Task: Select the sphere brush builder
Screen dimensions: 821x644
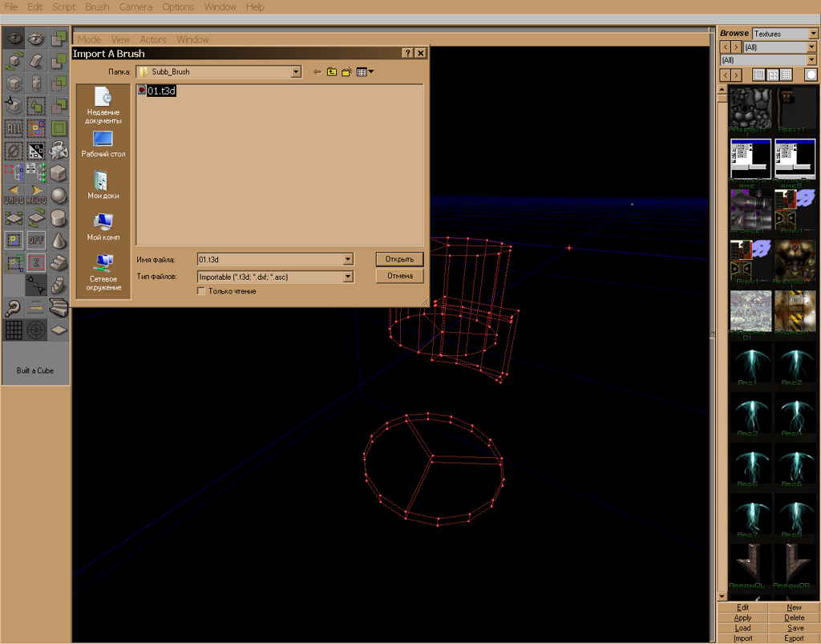Action: point(59,195)
